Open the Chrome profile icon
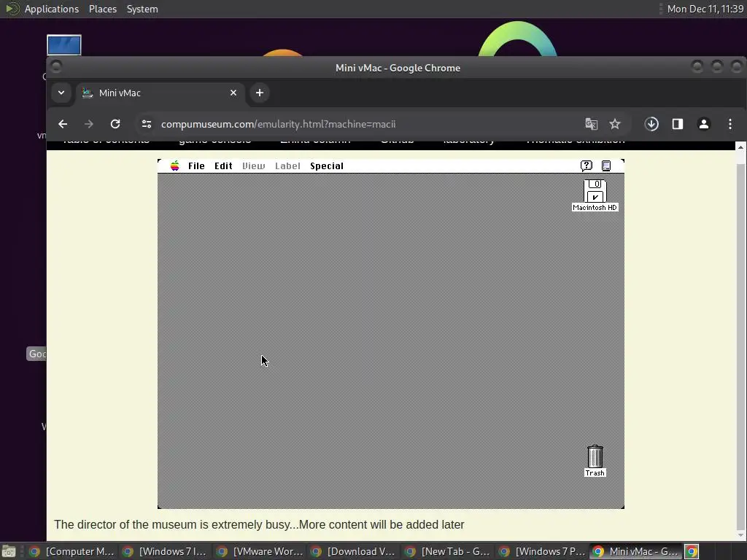The image size is (747, 560). tap(704, 124)
